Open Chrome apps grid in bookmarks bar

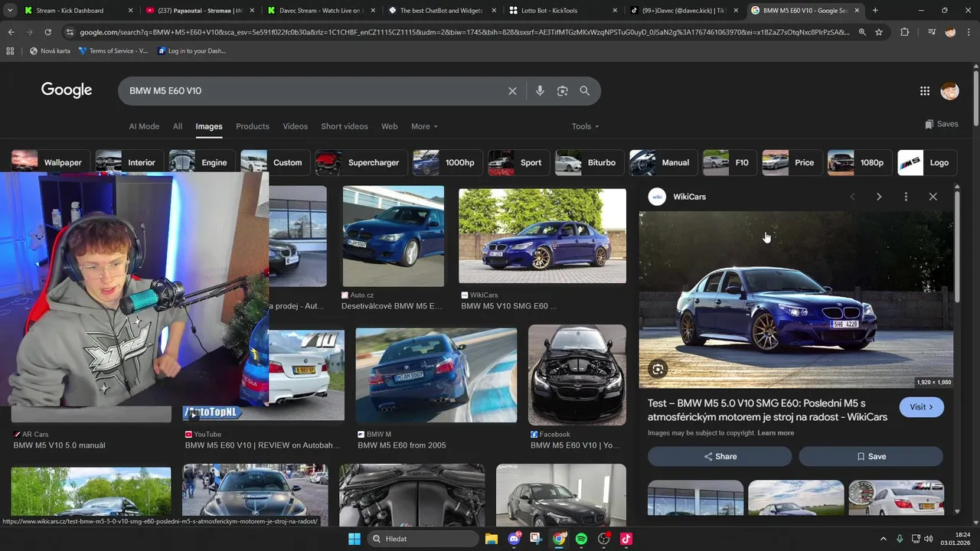pyautogui.click(x=10, y=51)
